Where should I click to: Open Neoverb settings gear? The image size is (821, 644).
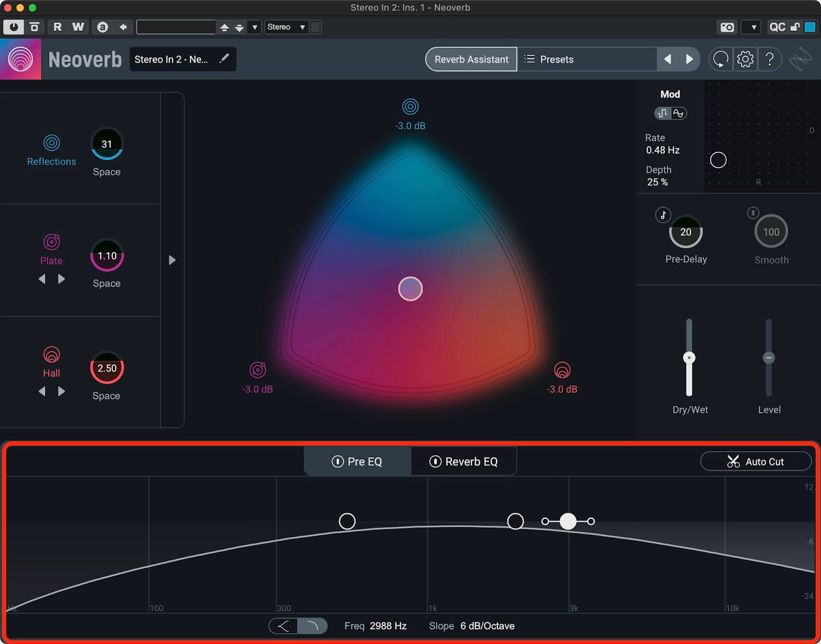(x=745, y=59)
